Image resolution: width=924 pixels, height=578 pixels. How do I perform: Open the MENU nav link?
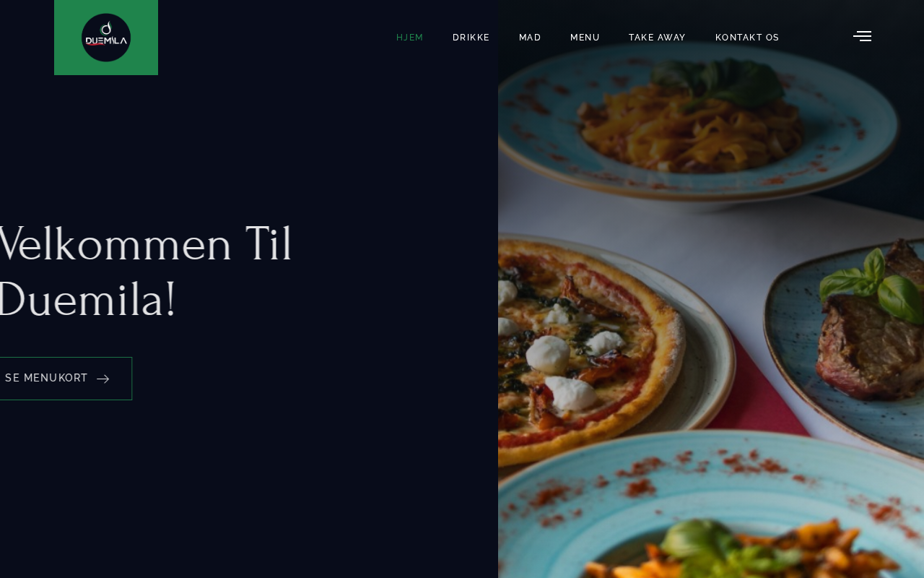tap(585, 38)
